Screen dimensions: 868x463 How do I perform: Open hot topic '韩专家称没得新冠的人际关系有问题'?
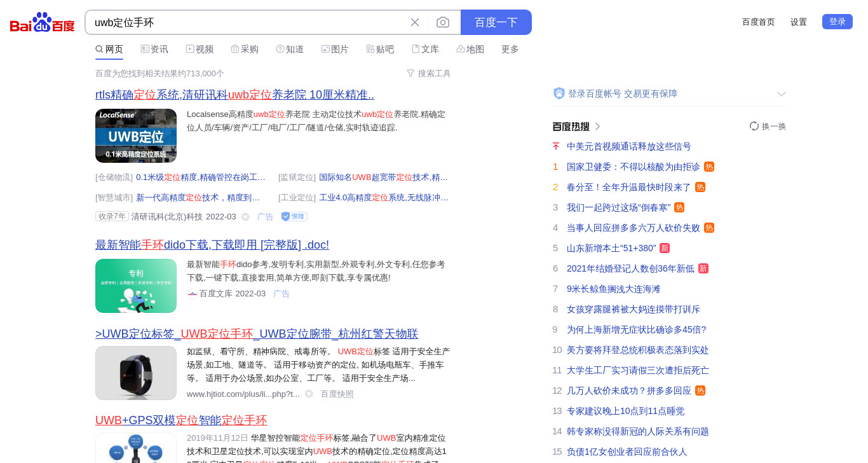click(x=638, y=431)
